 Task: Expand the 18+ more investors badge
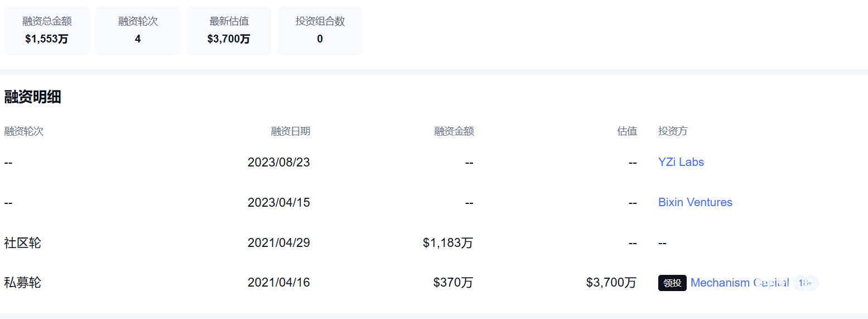806,283
